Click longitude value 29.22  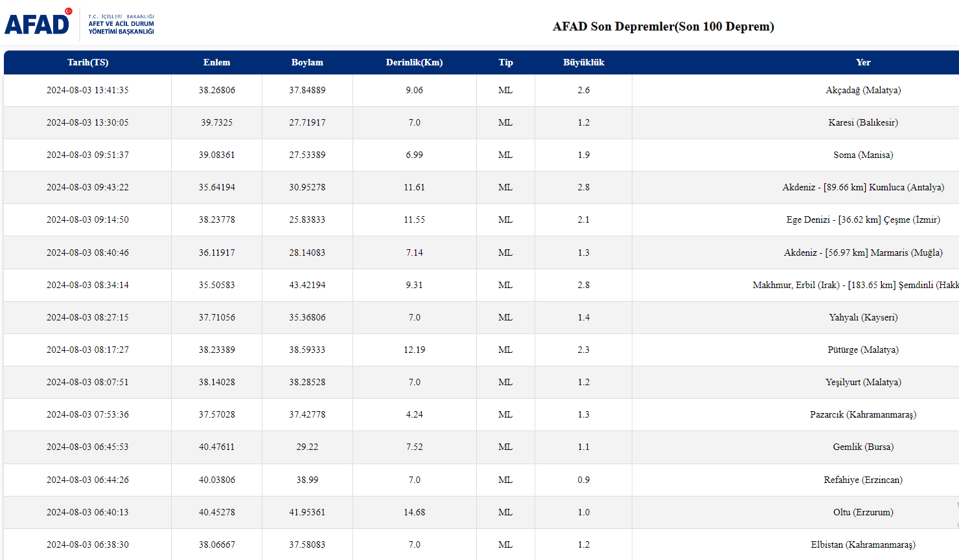coord(307,447)
